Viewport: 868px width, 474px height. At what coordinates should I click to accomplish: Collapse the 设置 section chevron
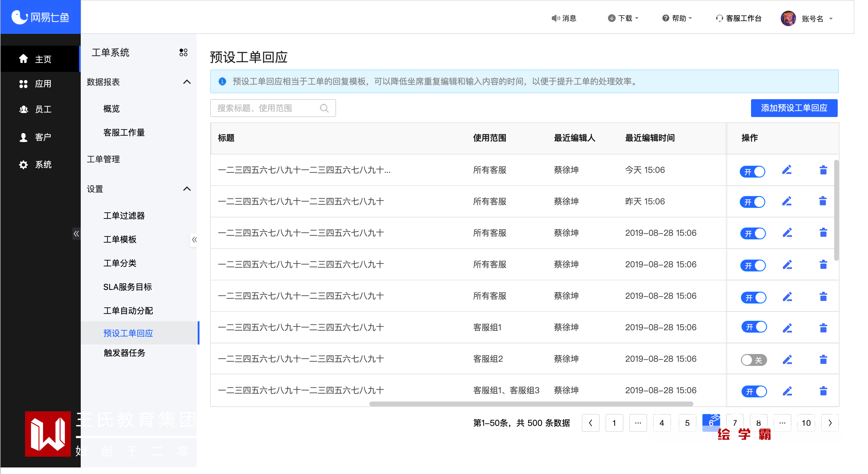point(187,189)
